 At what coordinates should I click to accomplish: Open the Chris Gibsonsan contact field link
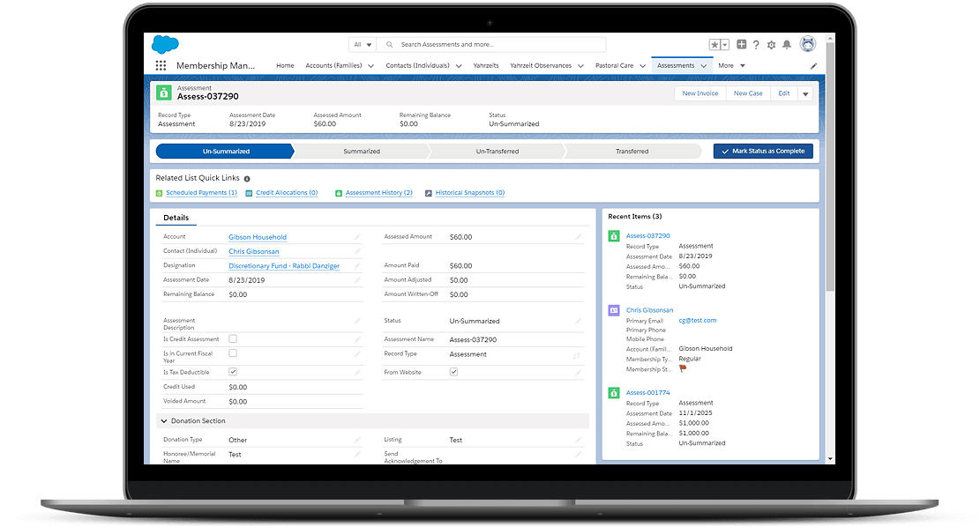(254, 252)
